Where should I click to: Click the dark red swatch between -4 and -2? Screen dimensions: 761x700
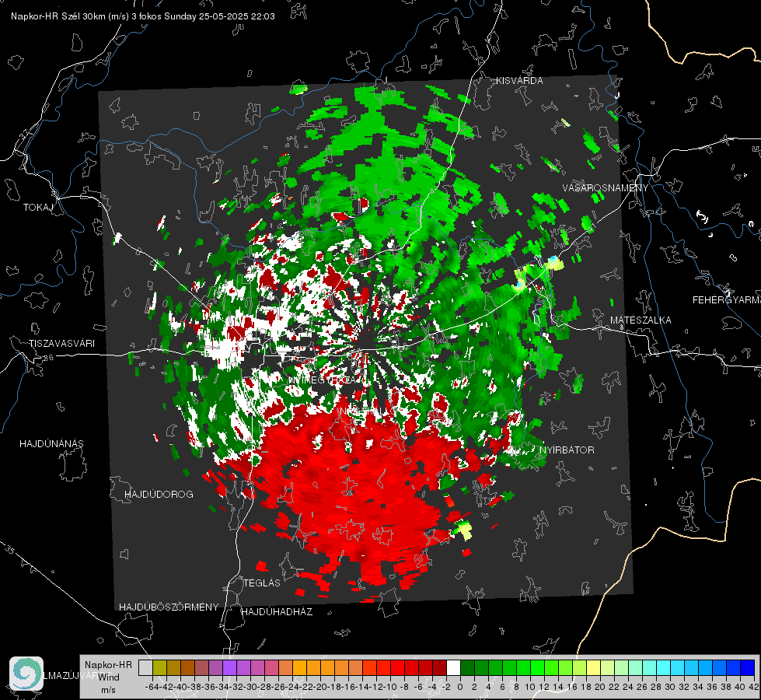pos(439,668)
